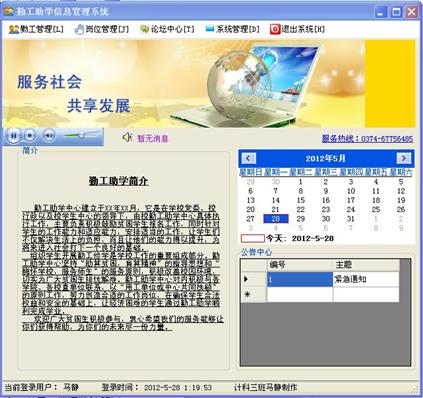Go to next month in calendar
The width and height of the screenshot is (423, 398).
(403, 158)
